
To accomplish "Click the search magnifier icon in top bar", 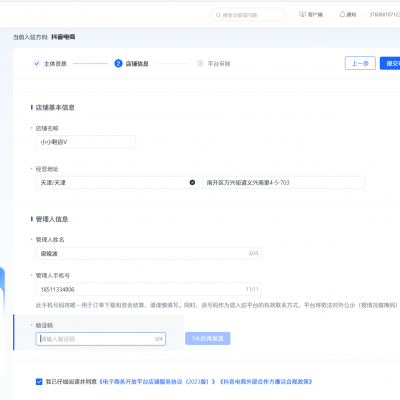I will (218, 15).
